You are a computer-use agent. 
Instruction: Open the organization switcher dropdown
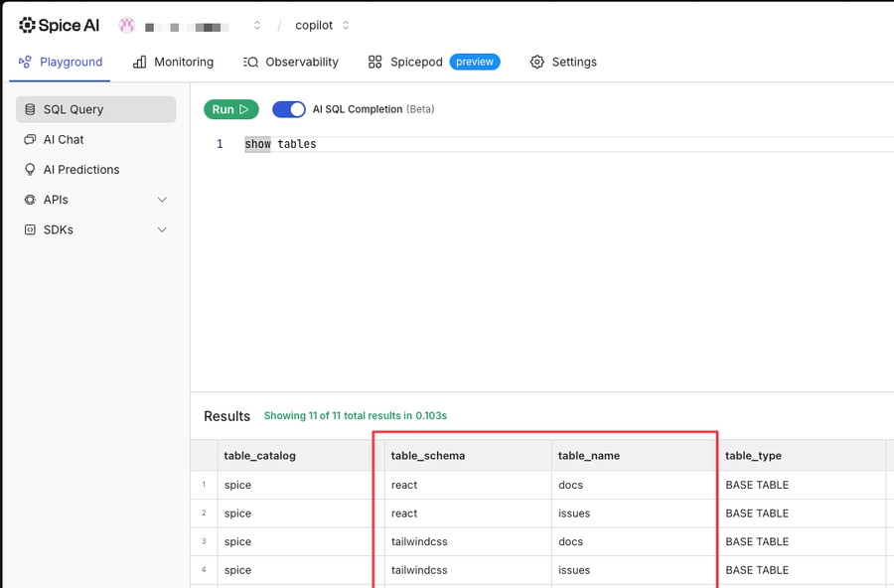tap(257, 25)
